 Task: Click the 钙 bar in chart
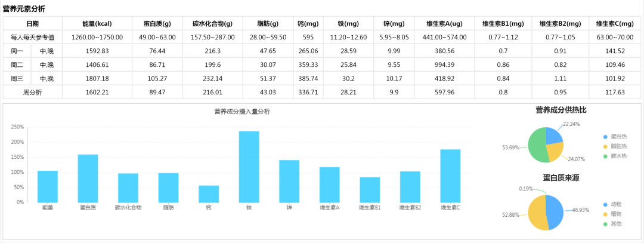click(x=209, y=194)
